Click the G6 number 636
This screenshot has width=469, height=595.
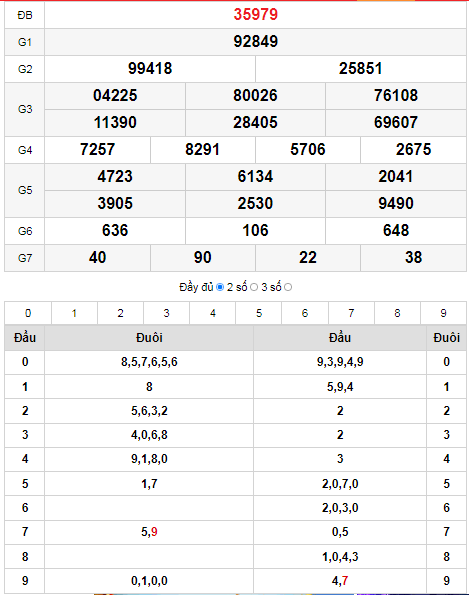pos(115,230)
